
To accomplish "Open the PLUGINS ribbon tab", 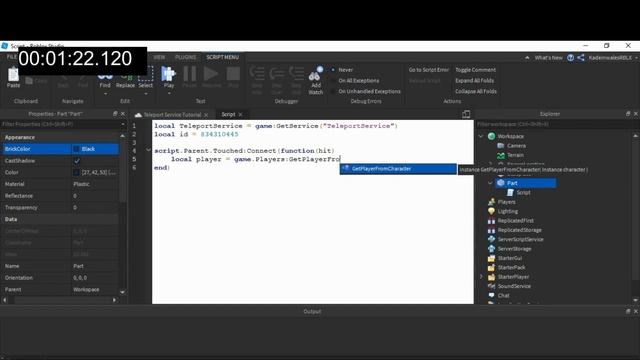I will click(x=185, y=58).
